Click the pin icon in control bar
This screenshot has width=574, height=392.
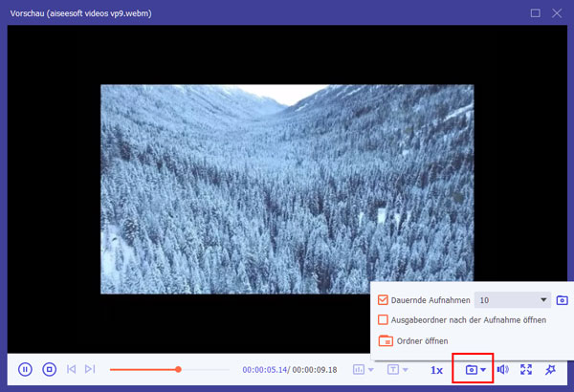(550, 369)
